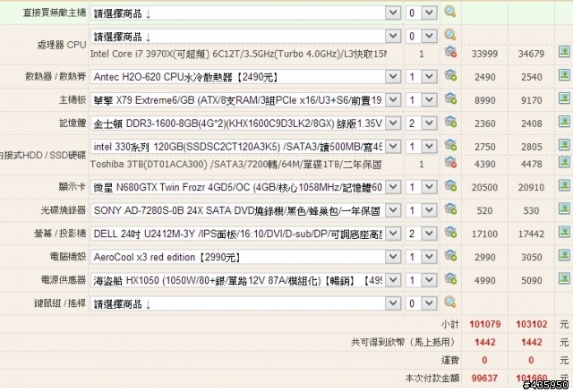
Task: Open the DELL 24吋 U2412M monitor dropdown
Action: click(x=245, y=234)
